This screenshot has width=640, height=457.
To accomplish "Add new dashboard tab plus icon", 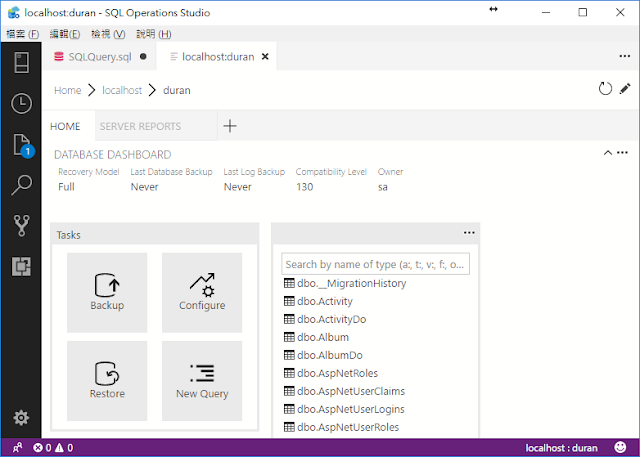I will [230, 126].
